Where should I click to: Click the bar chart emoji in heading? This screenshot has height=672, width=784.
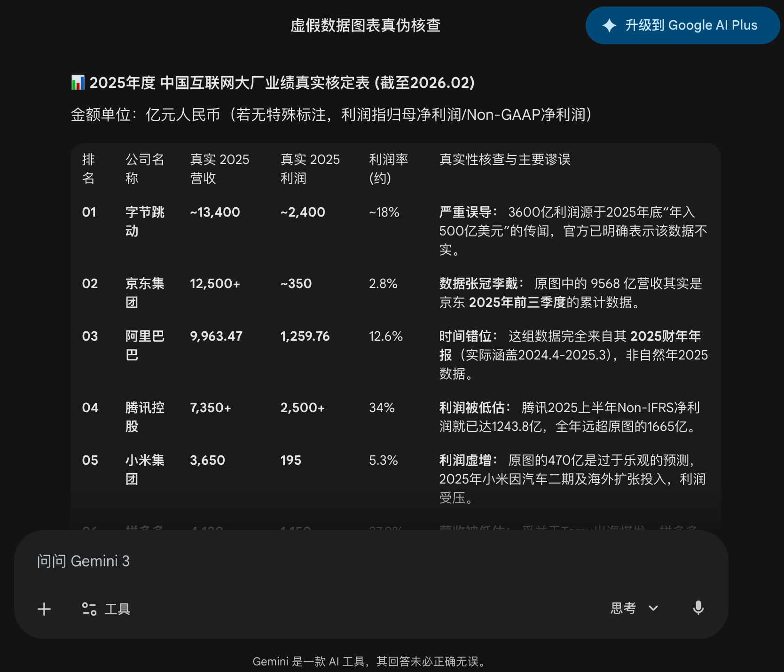pos(78,83)
